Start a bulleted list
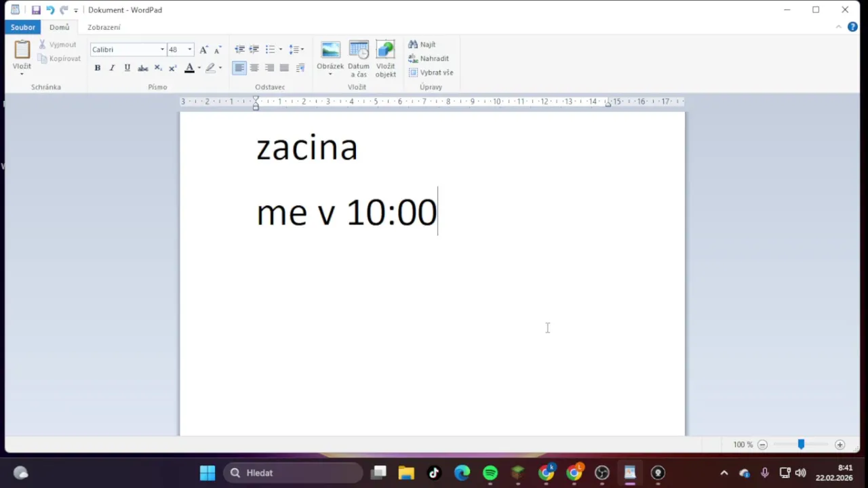The height and width of the screenshot is (488, 868). point(270,49)
